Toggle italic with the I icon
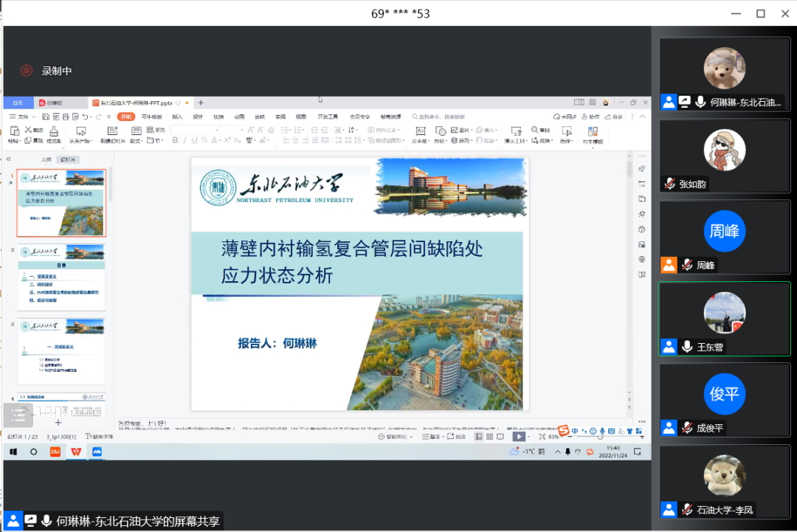The image size is (797, 532). tap(183, 139)
